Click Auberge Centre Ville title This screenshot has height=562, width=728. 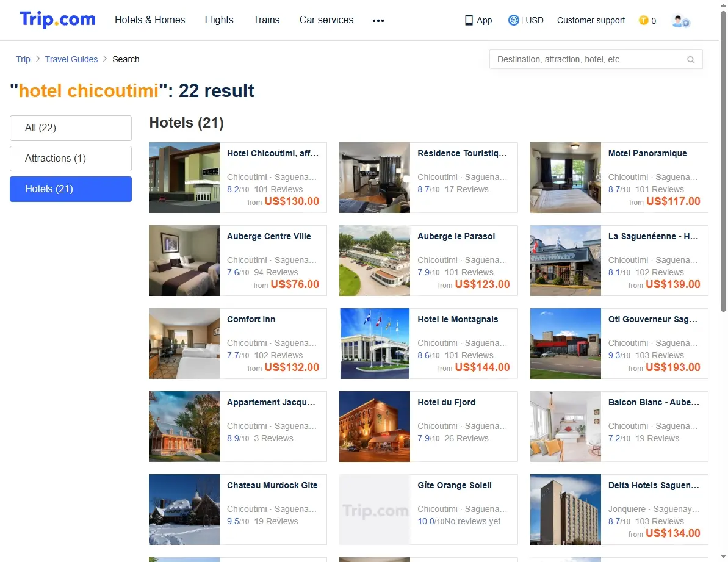[269, 237]
